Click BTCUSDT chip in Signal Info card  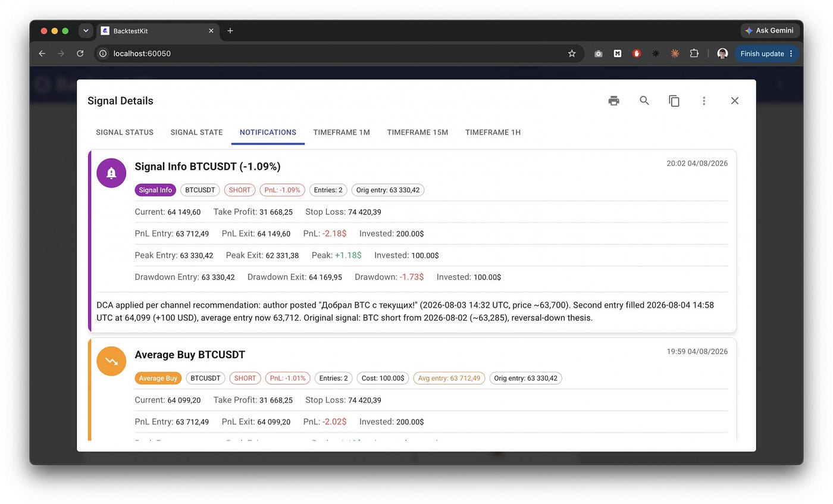point(200,190)
